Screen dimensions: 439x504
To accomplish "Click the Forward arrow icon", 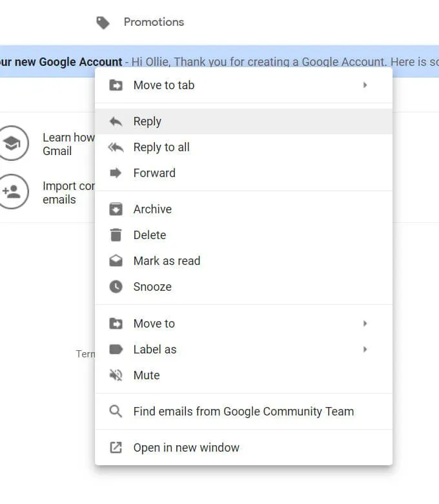I will [x=116, y=173].
